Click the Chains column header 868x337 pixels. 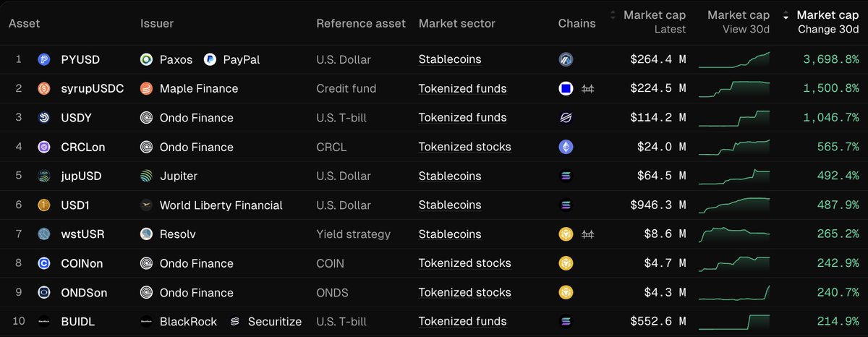coord(576,23)
